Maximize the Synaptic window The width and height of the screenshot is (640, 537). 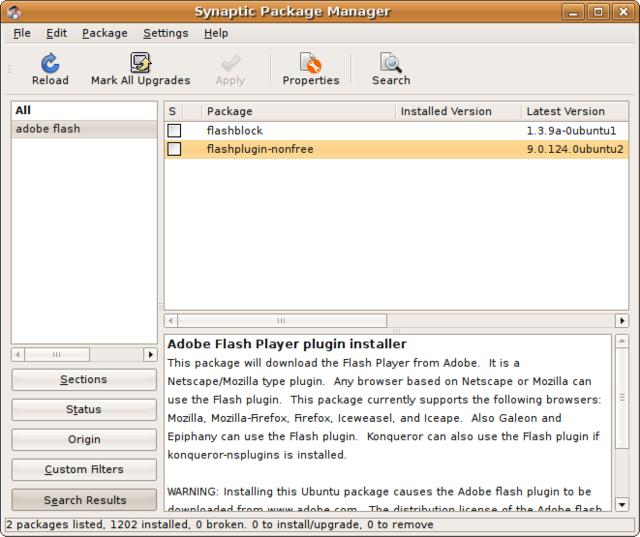[x=598, y=11]
